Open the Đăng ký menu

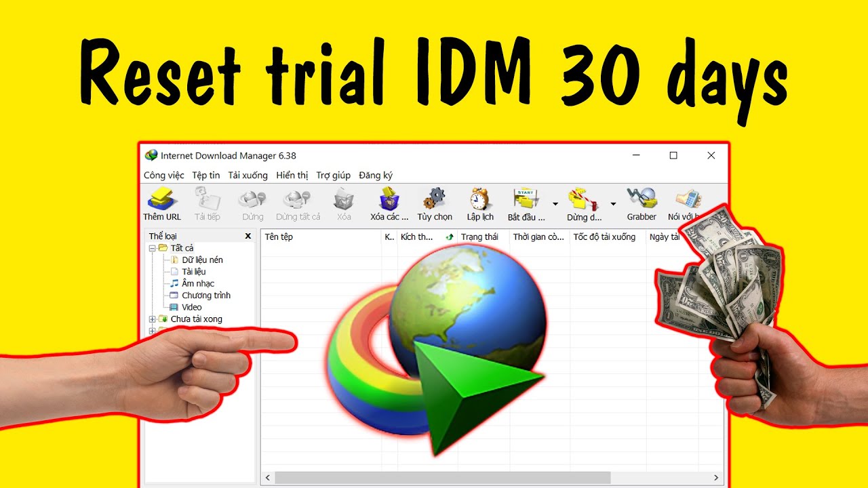point(376,175)
